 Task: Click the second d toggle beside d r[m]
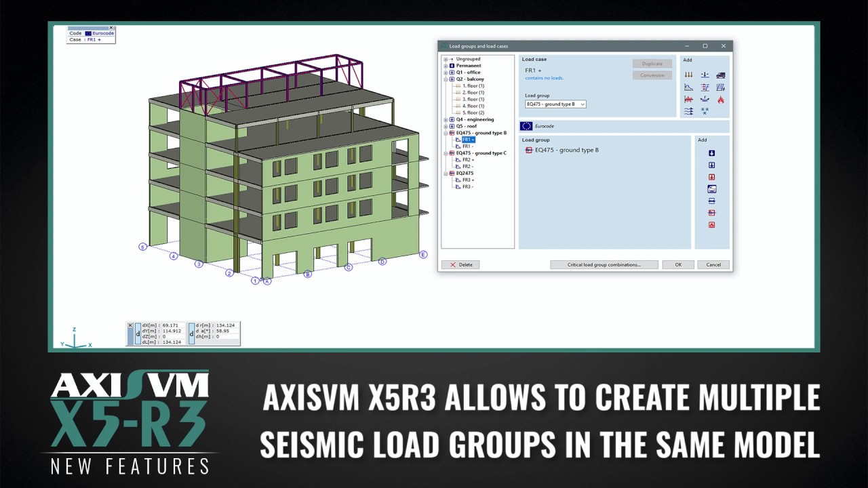(x=191, y=333)
